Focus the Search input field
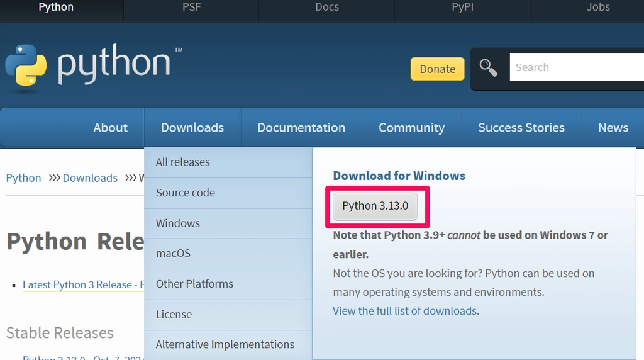 (577, 67)
